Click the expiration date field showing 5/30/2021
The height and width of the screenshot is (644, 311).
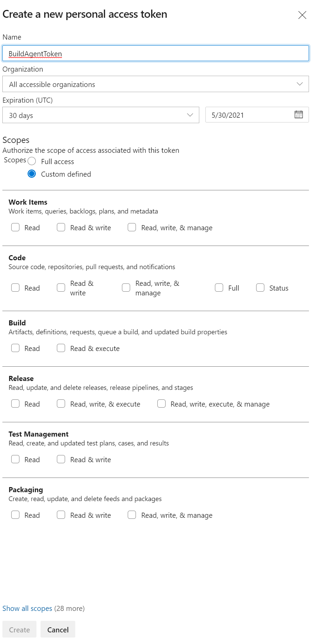coord(249,115)
